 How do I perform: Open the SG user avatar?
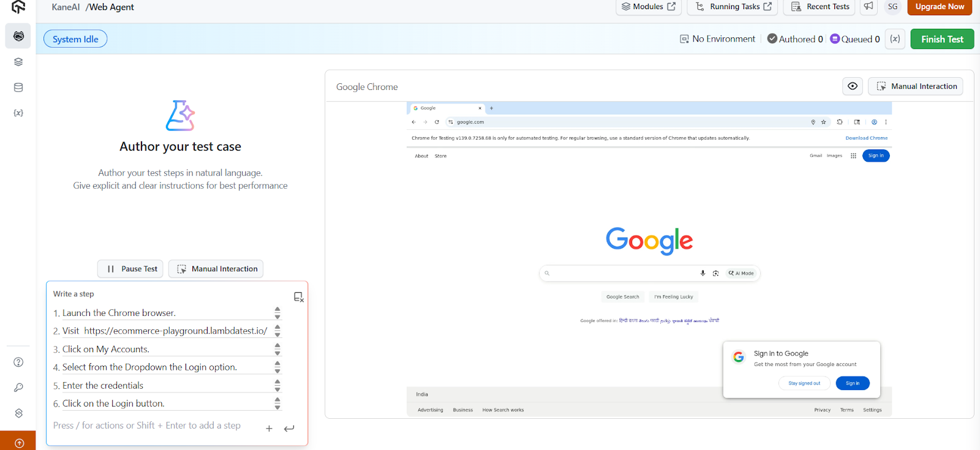tap(893, 7)
